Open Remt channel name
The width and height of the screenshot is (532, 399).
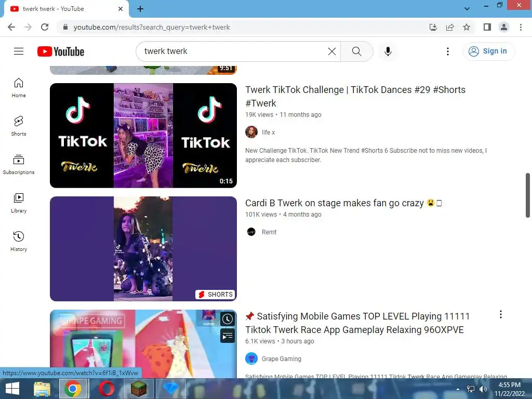click(269, 232)
